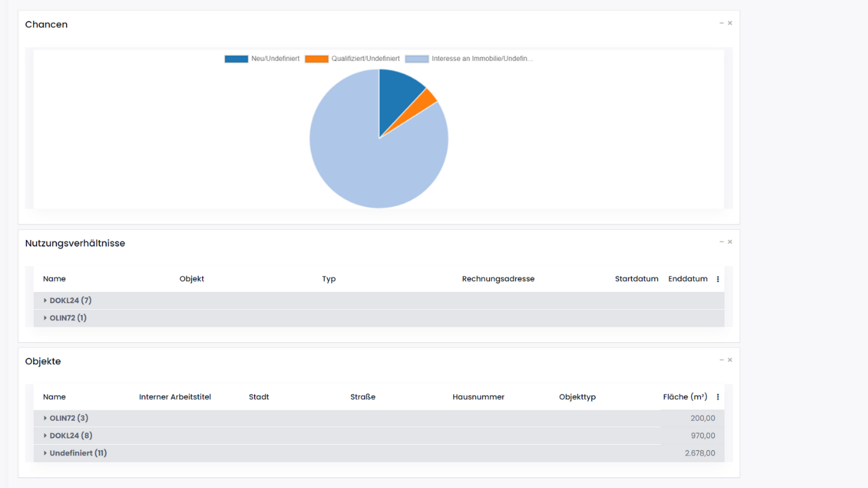Open the column options menu in Objekte table
This screenshot has height=488, width=868.
point(717,396)
